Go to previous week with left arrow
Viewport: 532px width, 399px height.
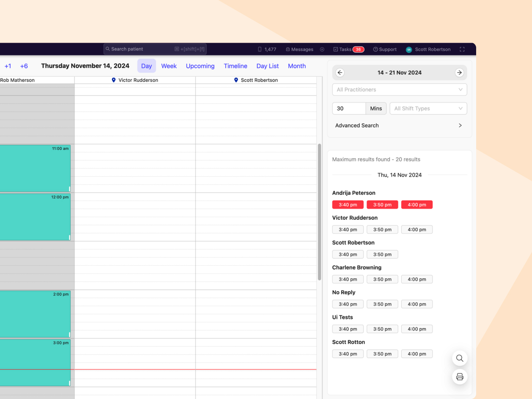click(340, 72)
